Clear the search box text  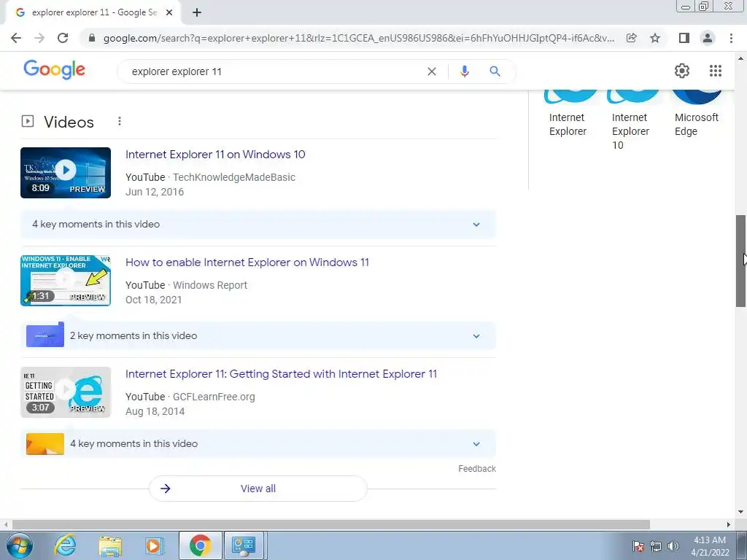[432, 71]
